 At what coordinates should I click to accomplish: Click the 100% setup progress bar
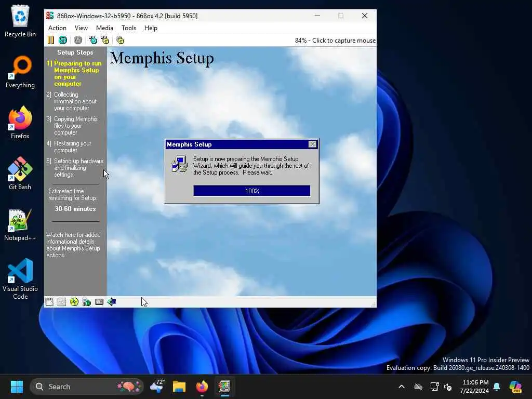click(x=252, y=191)
